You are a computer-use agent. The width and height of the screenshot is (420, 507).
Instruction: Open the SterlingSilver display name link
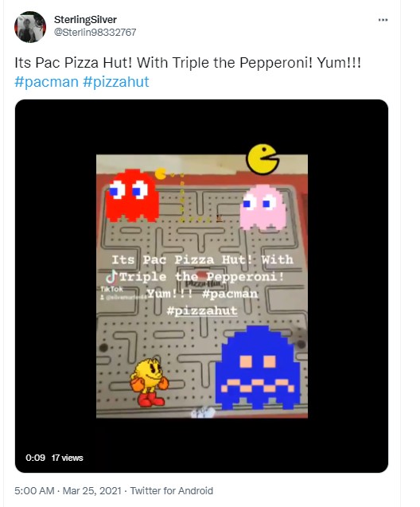[85, 20]
